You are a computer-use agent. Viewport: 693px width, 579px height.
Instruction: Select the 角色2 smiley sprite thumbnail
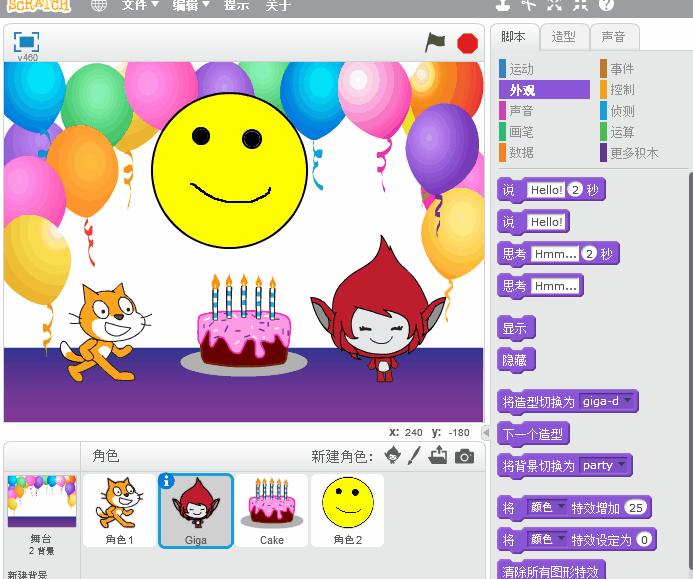pyautogui.click(x=347, y=510)
